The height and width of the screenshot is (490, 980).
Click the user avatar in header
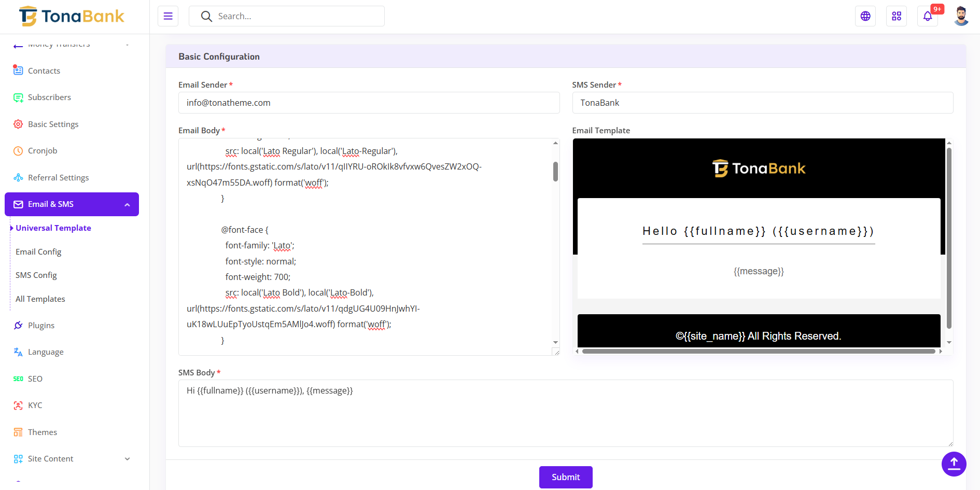point(961,16)
